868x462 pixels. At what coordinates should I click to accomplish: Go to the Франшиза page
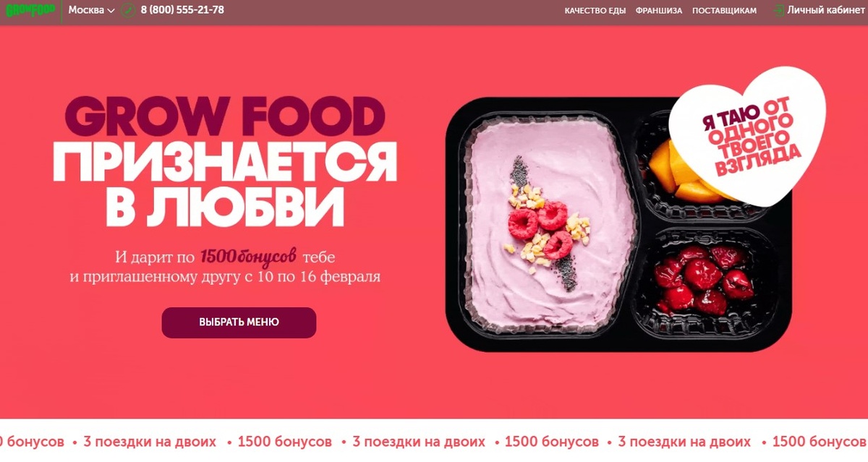click(659, 11)
